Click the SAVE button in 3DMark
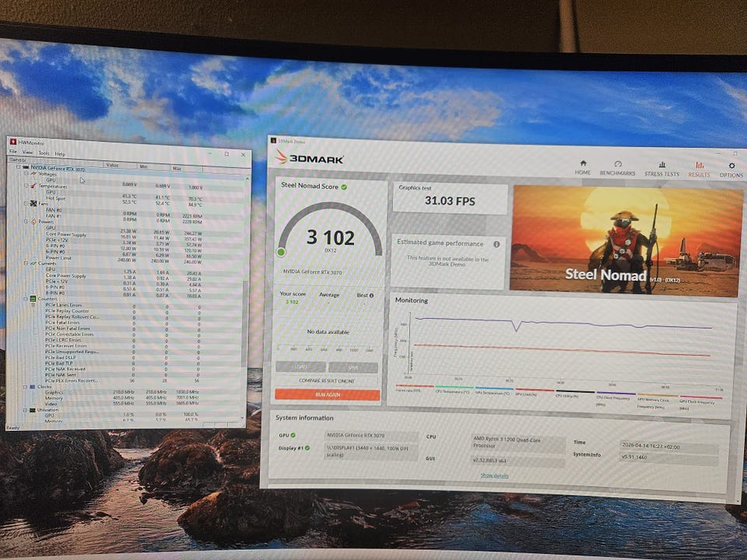Viewport: 747px width, 560px height. 353,368
